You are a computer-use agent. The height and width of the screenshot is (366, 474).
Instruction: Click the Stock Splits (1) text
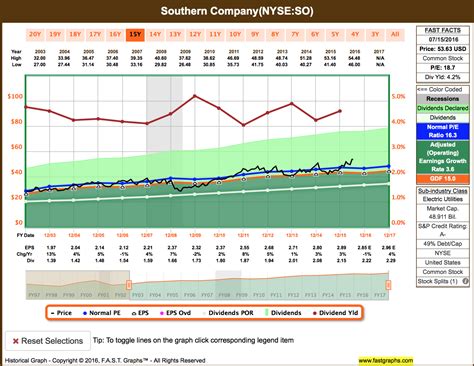438,281
